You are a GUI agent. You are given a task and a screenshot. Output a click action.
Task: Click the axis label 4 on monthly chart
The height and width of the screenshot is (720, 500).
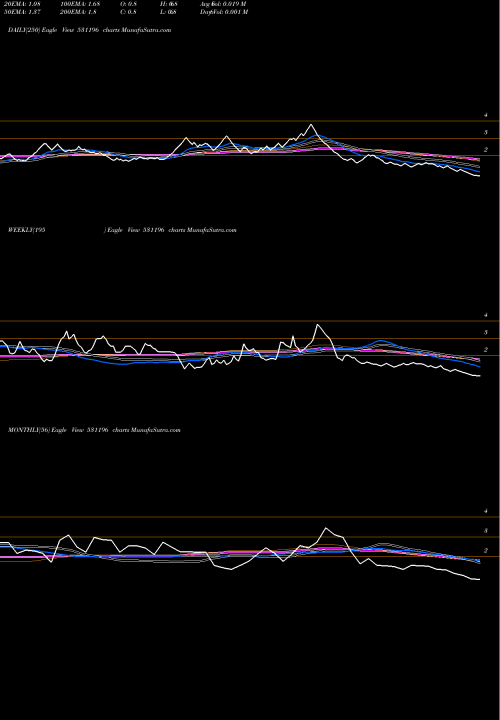point(486,511)
